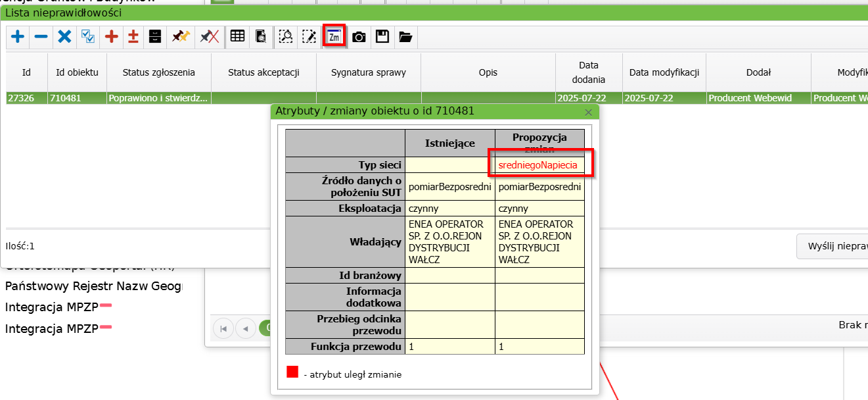Toggle the select-all checkboxes icon
The width and height of the screenshot is (868, 400).
(x=87, y=37)
